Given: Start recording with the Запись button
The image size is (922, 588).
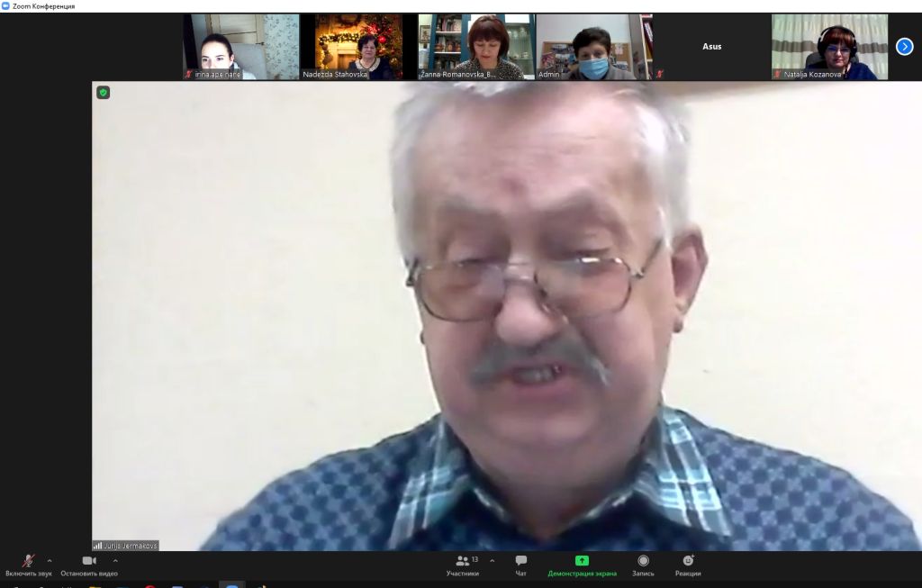Looking at the screenshot, I should pyautogui.click(x=643, y=565).
